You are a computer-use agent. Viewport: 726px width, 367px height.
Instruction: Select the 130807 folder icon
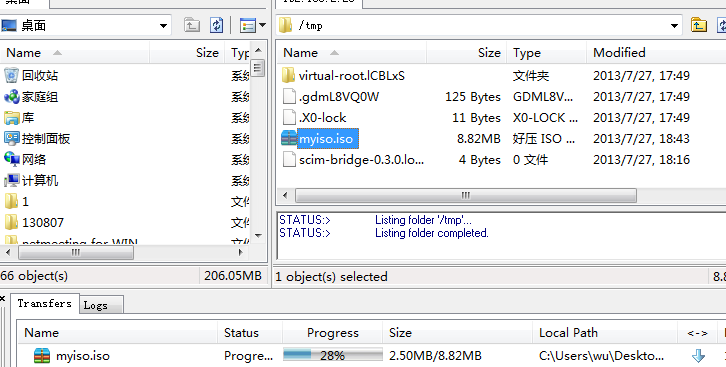[11, 222]
